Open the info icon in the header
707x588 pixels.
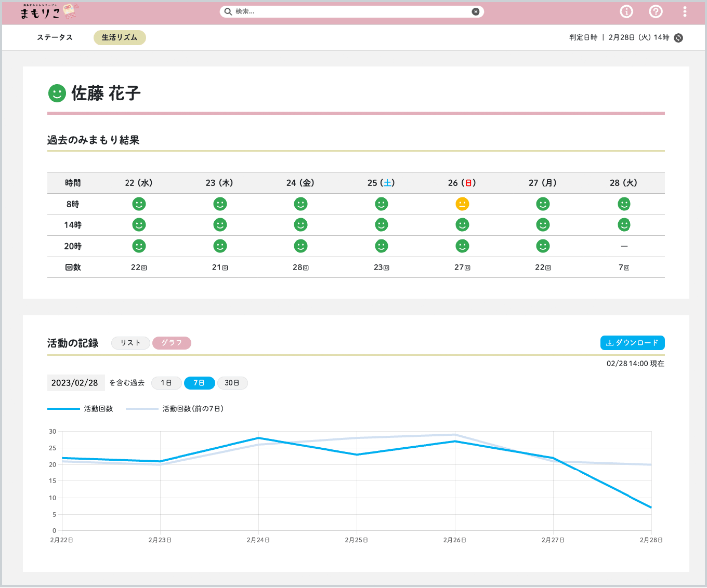[x=626, y=11]
